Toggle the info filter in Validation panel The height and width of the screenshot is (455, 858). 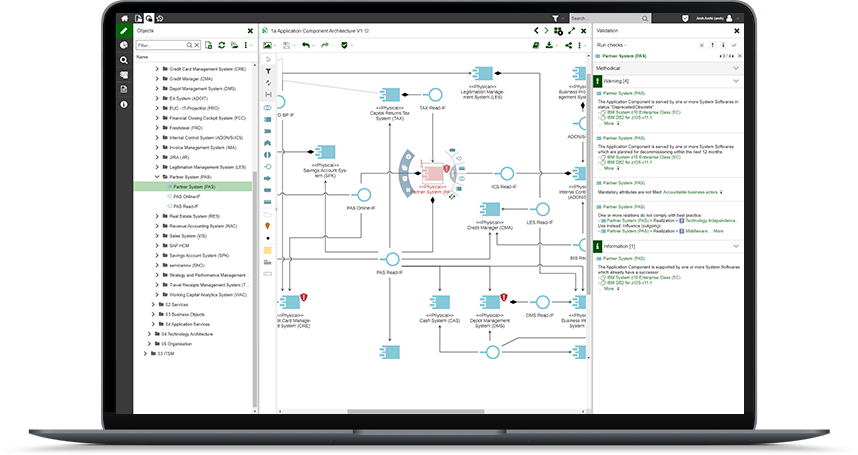[722, 45]
